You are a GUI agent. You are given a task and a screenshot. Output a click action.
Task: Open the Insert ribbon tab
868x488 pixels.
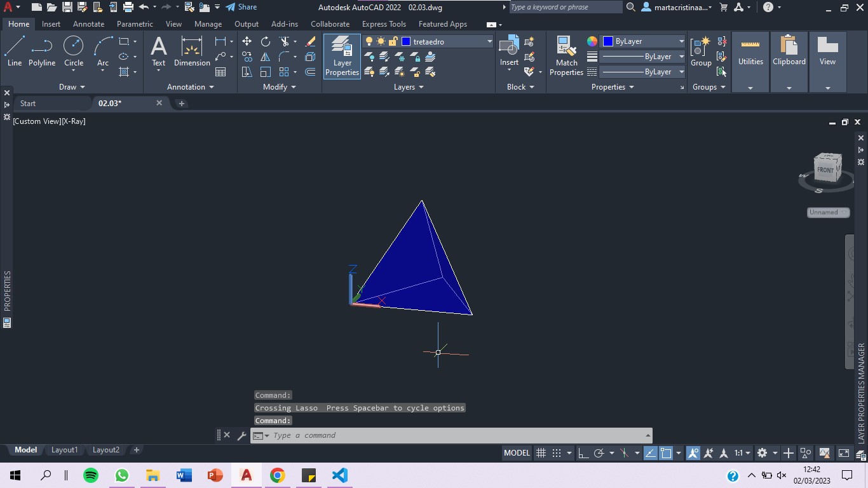pyautogui.click(x=51, y=24)
